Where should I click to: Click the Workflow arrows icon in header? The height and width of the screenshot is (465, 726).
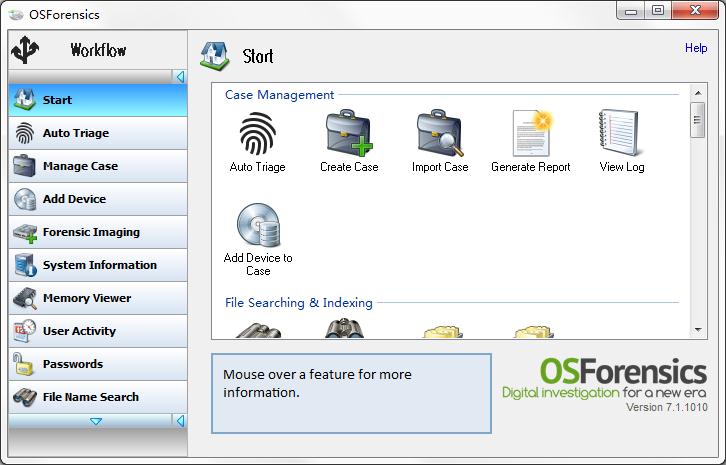pos(24,50)
